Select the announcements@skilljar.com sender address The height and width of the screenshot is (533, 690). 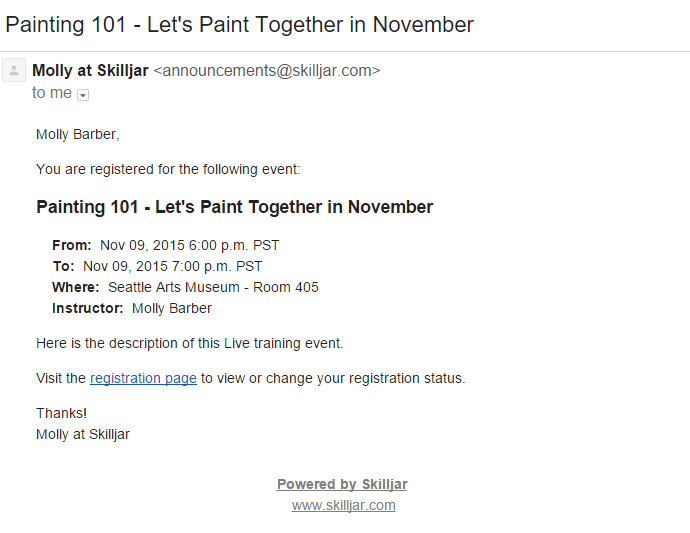(x=267, y=70)
